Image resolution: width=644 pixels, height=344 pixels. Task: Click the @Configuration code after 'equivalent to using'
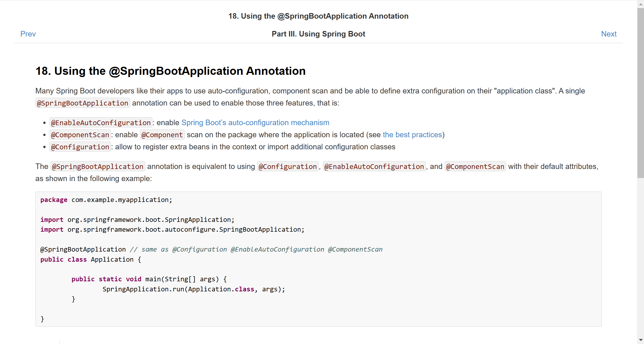pyautogui.click(x=288, y=166)
